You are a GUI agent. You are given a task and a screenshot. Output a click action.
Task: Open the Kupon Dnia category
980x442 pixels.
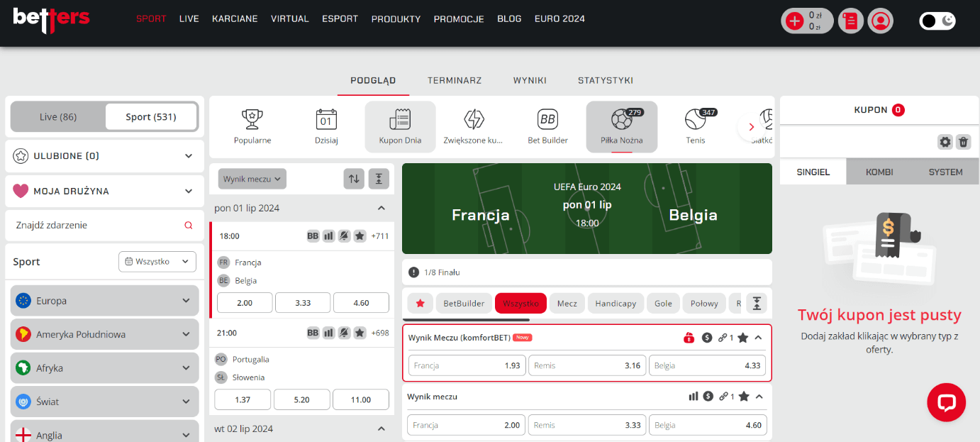(x=401, y=126)
